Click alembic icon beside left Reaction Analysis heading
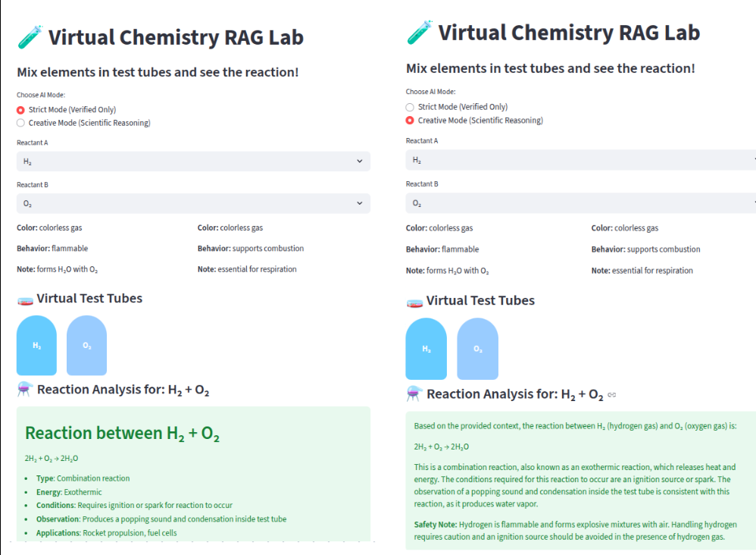756x555 pixels. [25, 390]
